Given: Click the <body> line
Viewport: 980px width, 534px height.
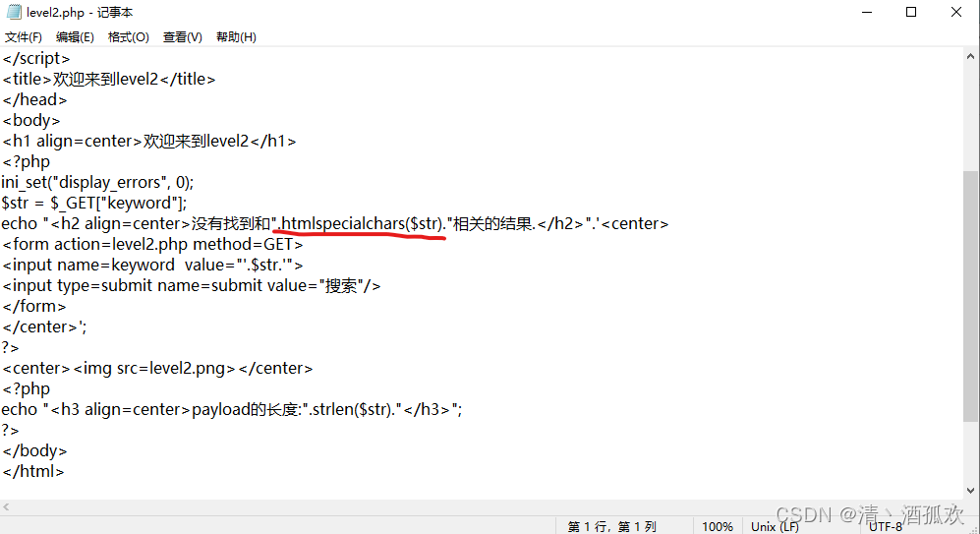Looking at the screenshot, I should point(31,120).
